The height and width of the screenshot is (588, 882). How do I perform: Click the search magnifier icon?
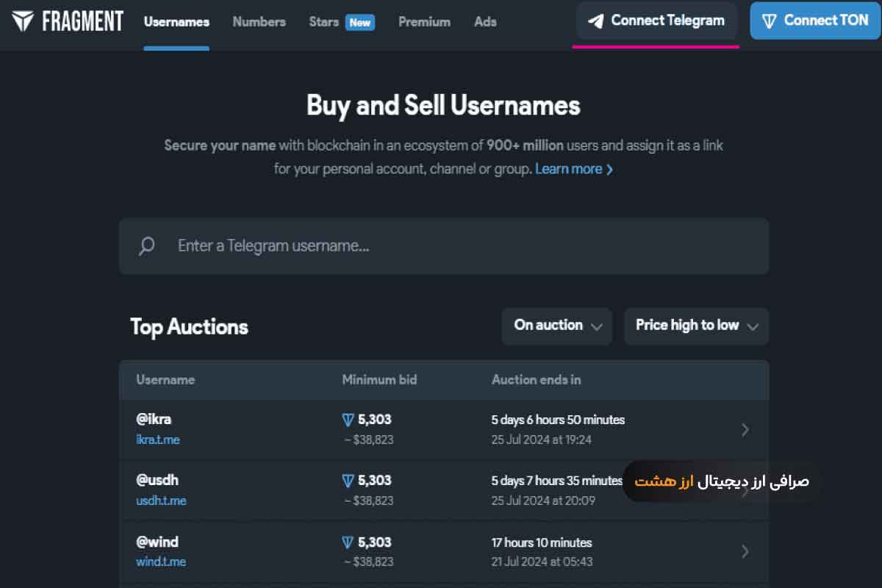coord(147,245)
